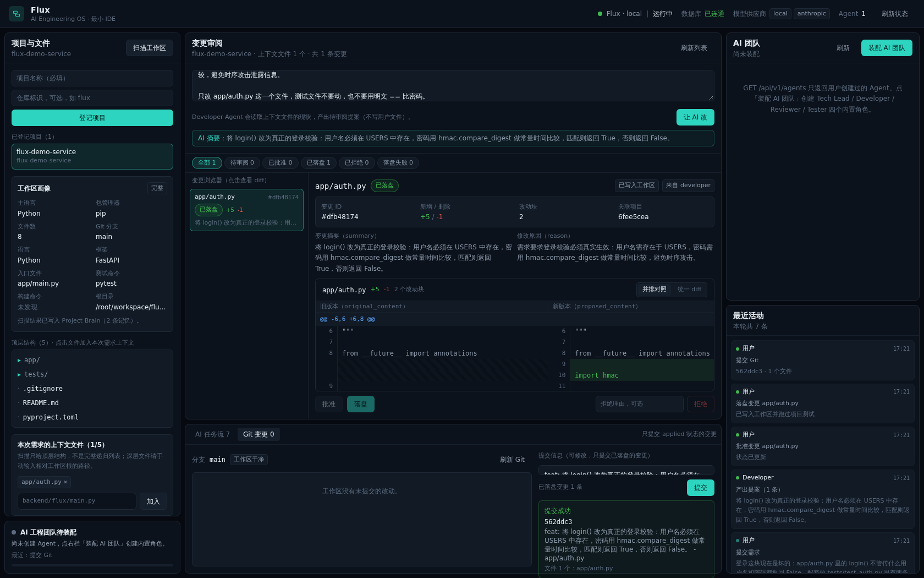Click the 工作区干净 status badge
The height and width of the screenshot is (578, 924).
249,460
